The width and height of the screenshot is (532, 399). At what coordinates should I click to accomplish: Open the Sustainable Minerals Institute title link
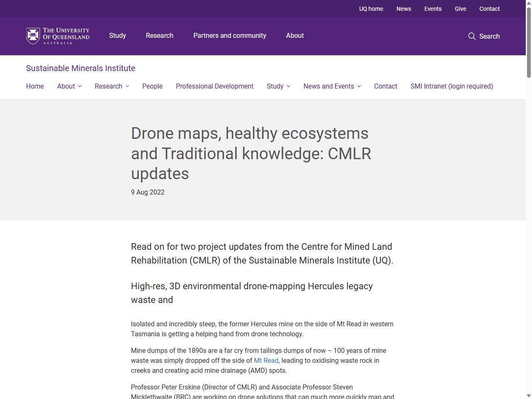click(81, 68)
